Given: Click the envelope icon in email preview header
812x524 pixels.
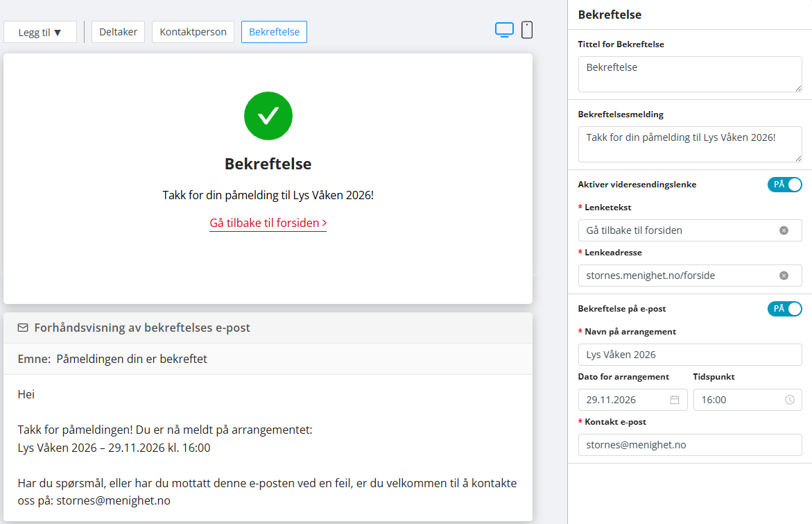Looking at the screenshot, I should click(x=23, y=328).
